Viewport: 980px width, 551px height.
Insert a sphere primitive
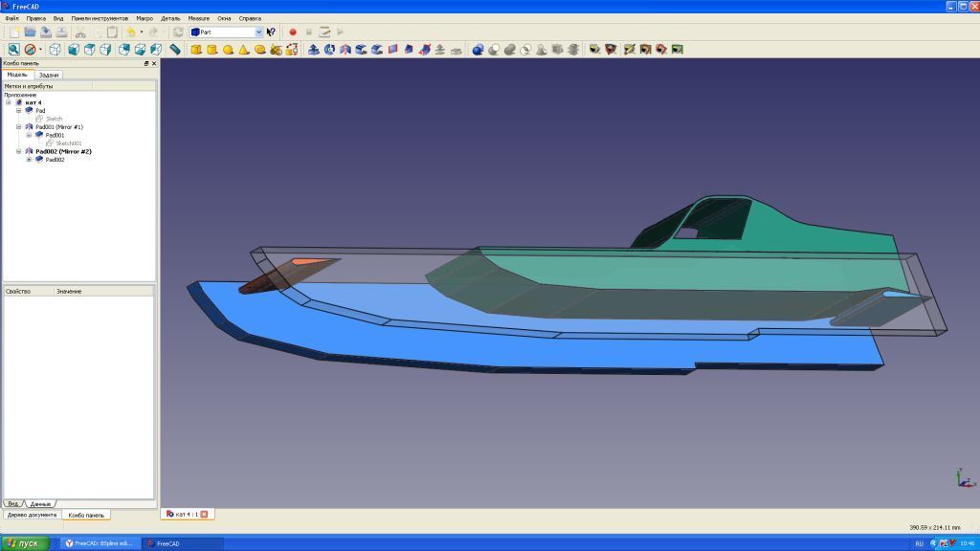[x=228, y=49]
